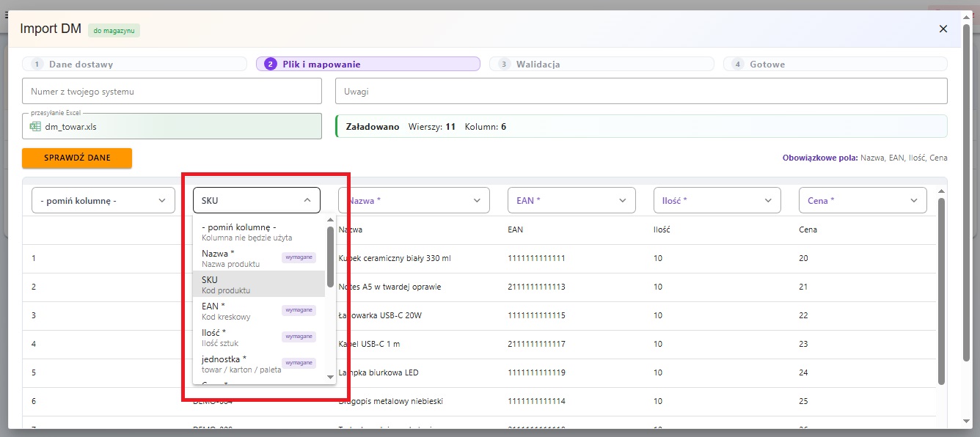Click cell 'Długopis metalowy niebieski'

tap(390, 401)
